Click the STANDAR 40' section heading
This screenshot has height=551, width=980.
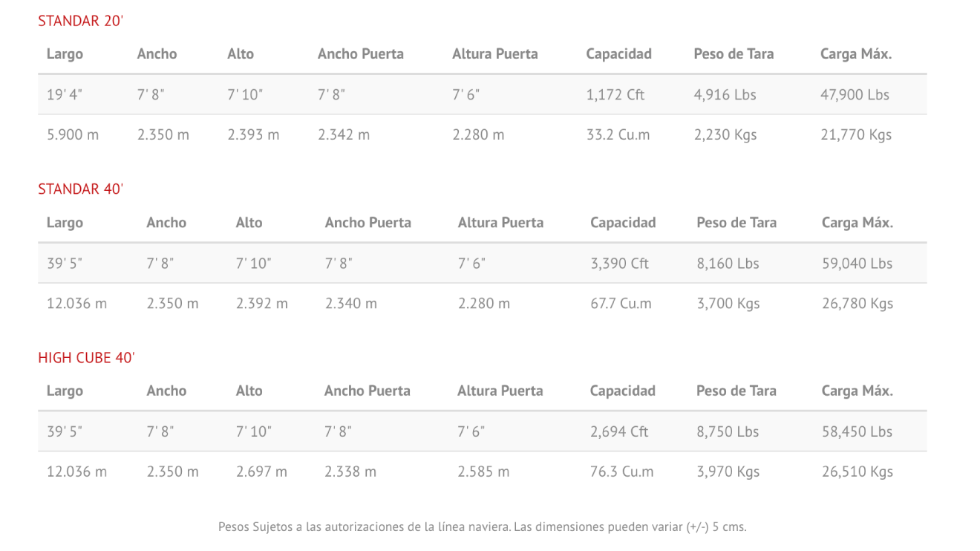[80, 189]
